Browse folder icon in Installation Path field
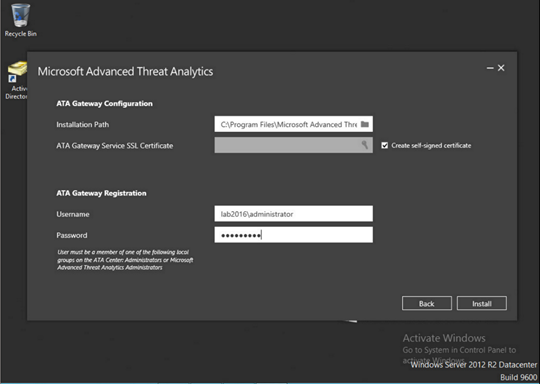The image size is (540, 384). 365,124
